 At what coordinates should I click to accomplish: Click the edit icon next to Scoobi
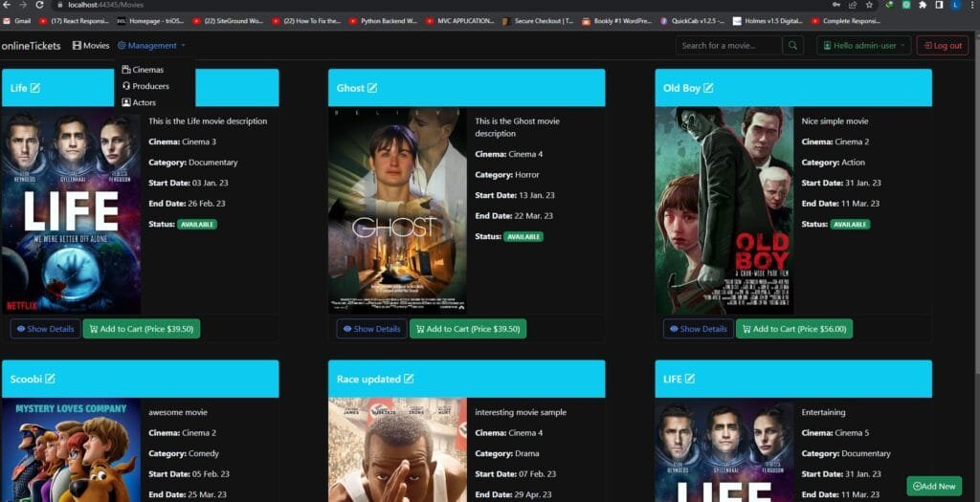click(50, 379)
